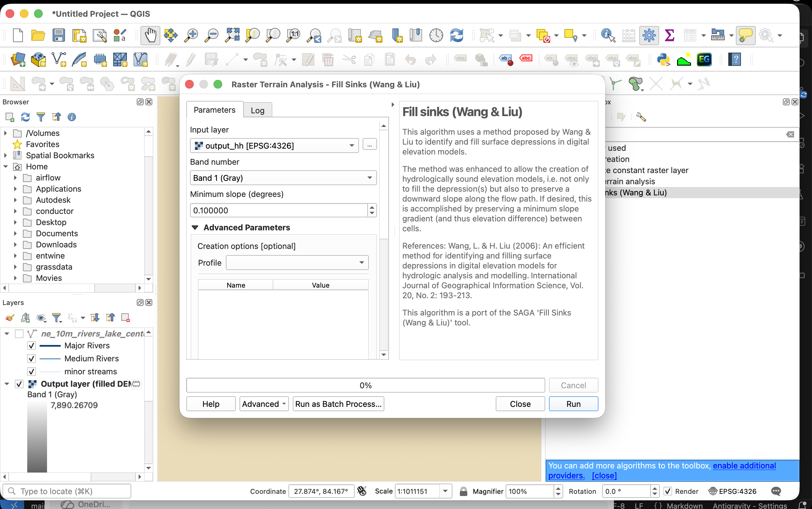Click the [close] link in the toolbox notice
Viewport: 812px width, 509px height.
[604, 475]
